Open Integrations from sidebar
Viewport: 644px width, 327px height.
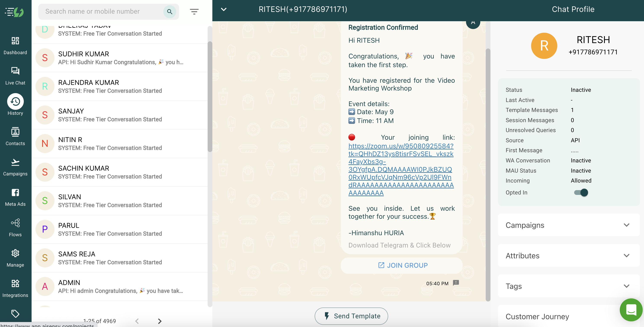click(x=15, y=288)
